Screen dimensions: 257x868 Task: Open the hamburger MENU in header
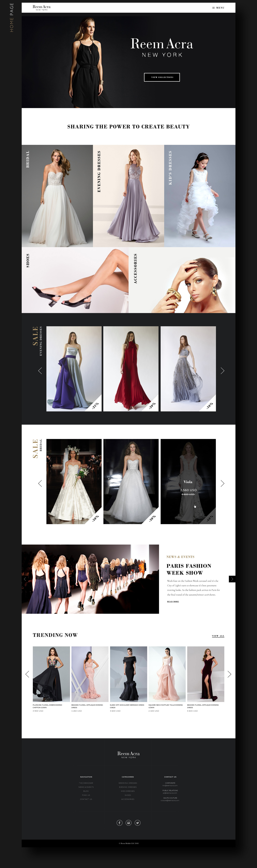point(218,8)
